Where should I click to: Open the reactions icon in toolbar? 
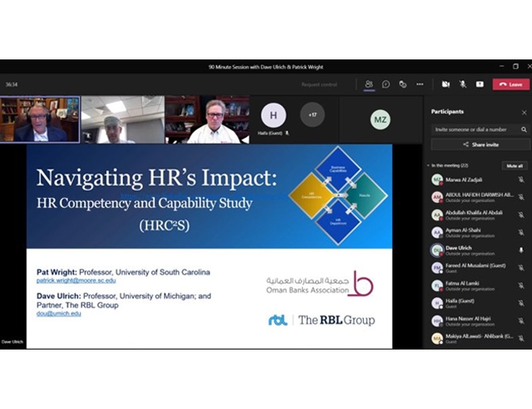tap(402, 84)
